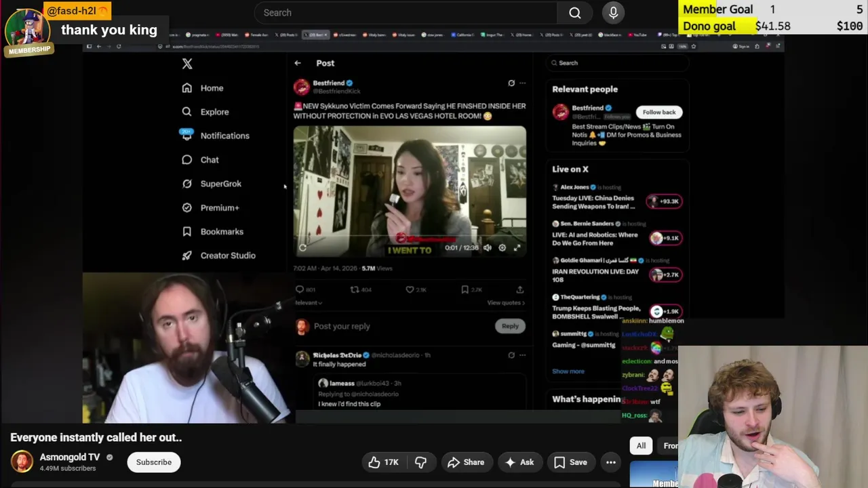Dislike the YouTube video

pos(420,462)
